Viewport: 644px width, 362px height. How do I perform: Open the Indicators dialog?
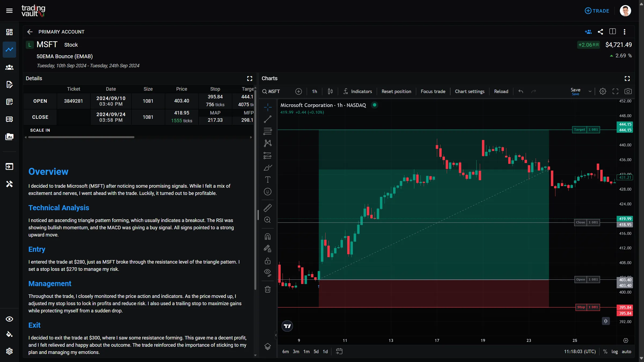(358, 92)
